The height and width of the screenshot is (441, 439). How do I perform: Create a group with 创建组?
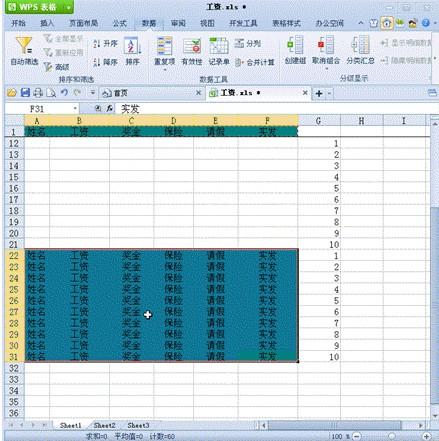[295, 50]
